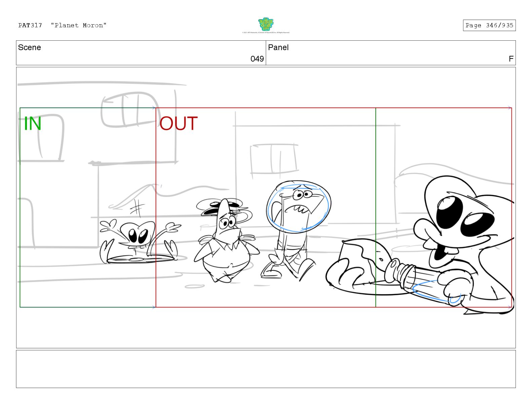Click the "Planet Moron" title text
532x412 pixels.
point(79,25)
